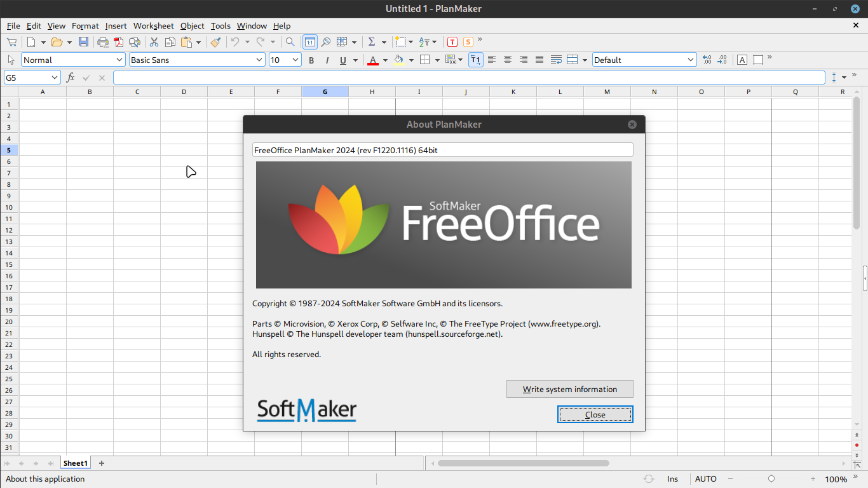Click the red T icon in toolbar

tap(452, 42)
